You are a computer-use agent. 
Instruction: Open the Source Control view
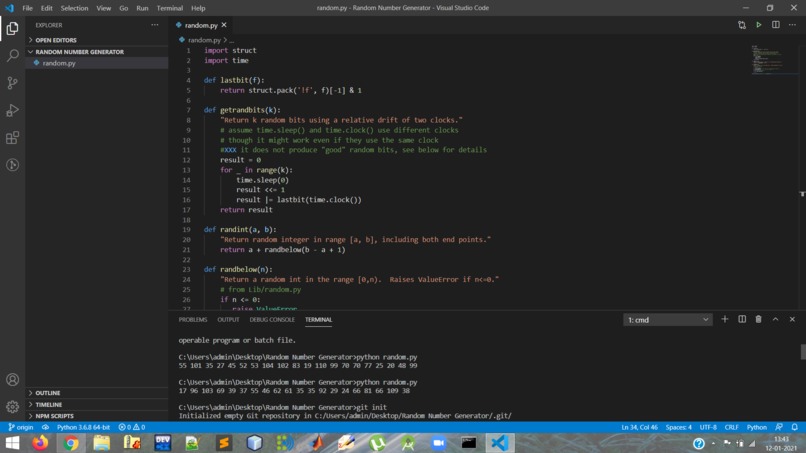12,83
